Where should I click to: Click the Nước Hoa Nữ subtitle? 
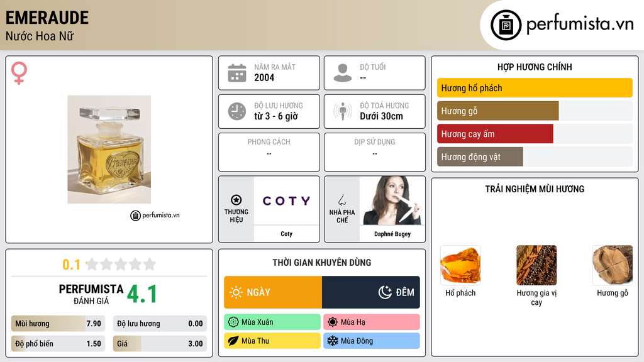tap(40, 36)
